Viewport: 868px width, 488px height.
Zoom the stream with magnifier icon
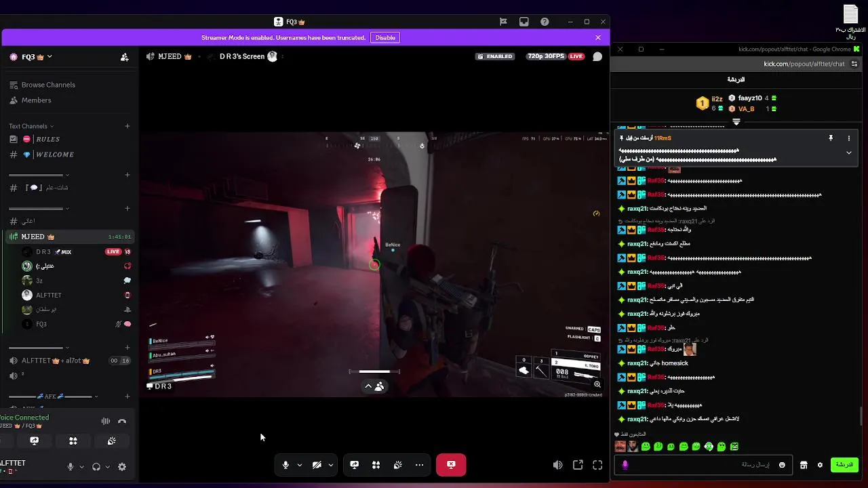(597, 384)
